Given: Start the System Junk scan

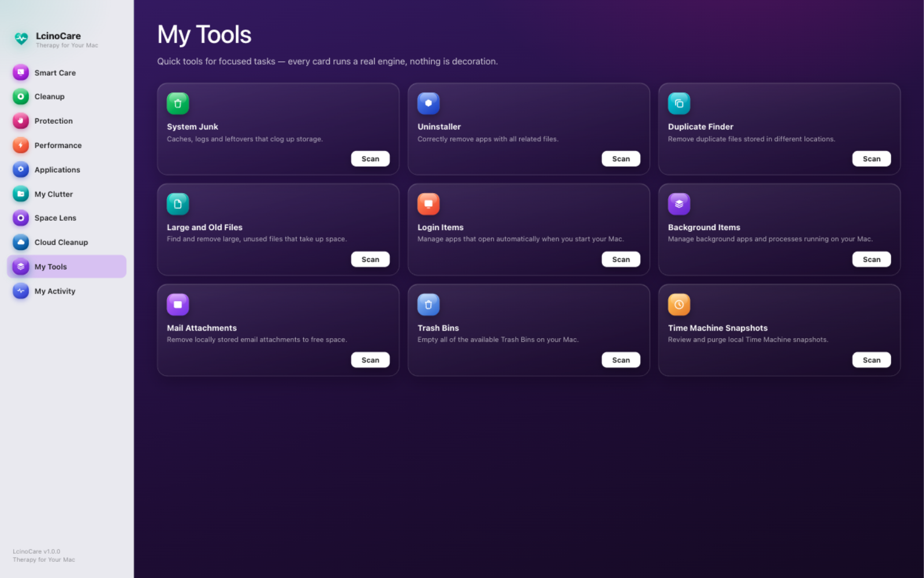Looking at the screenshot, I should click(370, 159).
